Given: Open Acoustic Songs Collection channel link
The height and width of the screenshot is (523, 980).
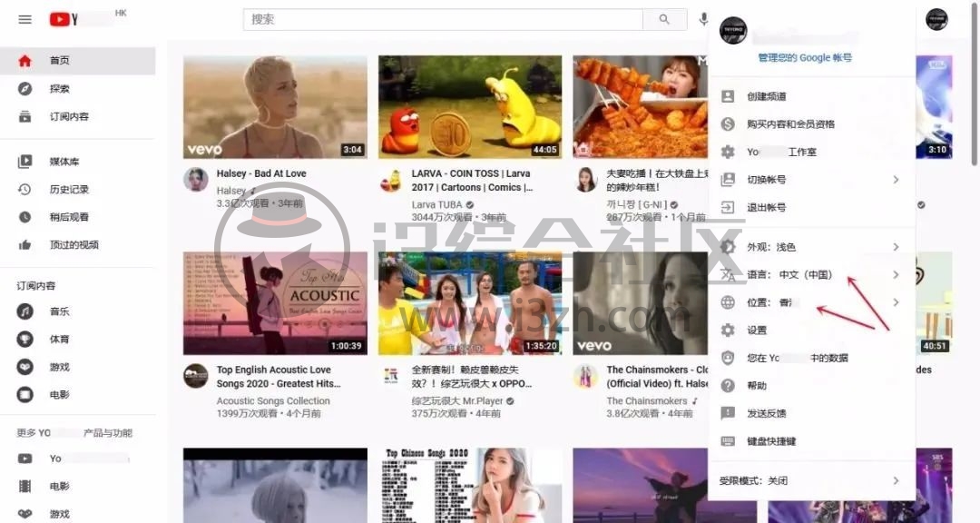Looking at the screenshot, I should click(x=273, y=401).
